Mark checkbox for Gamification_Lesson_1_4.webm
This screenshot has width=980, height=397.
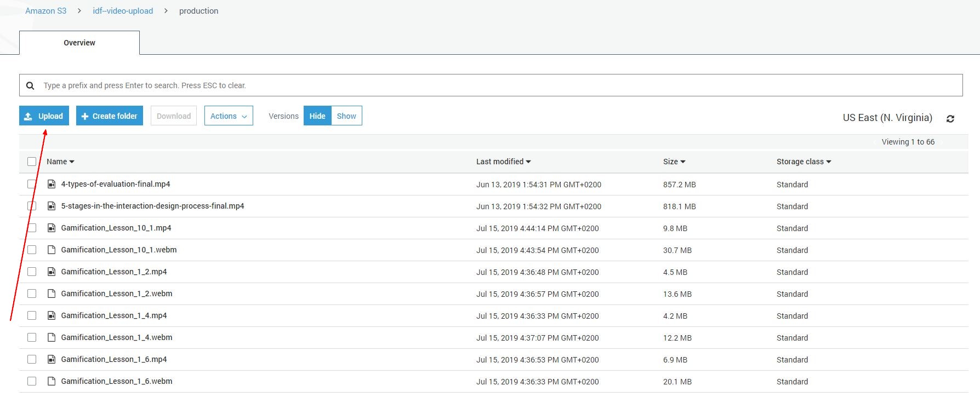32,337
